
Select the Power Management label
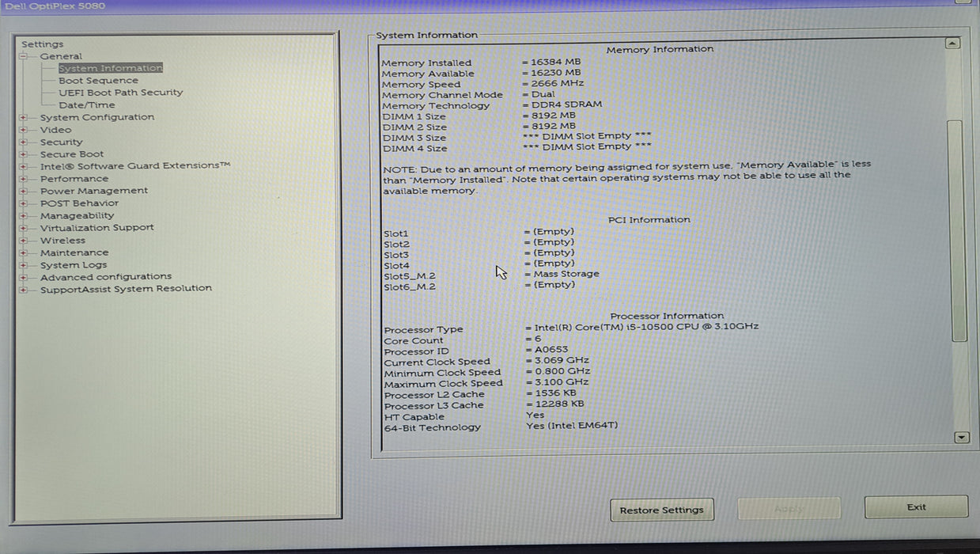coord(94,191)
